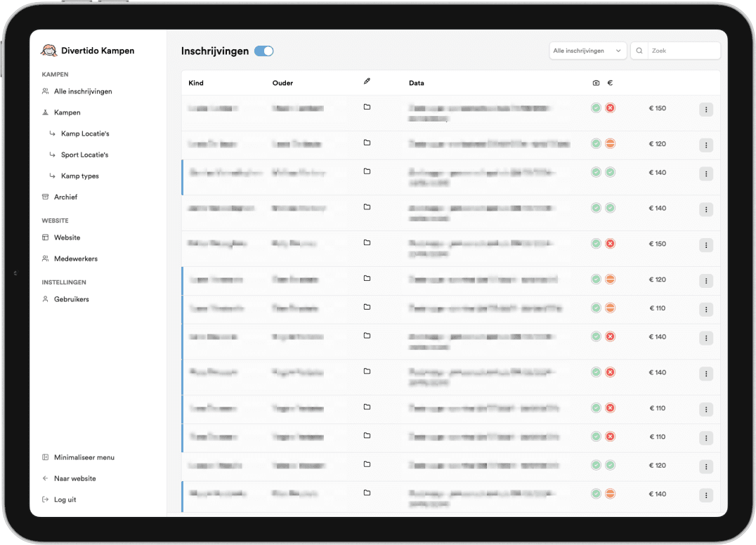The width and height of the screenshot is (756, 545).
Task: Click the Zoek search field
Action: pos(683,51)
